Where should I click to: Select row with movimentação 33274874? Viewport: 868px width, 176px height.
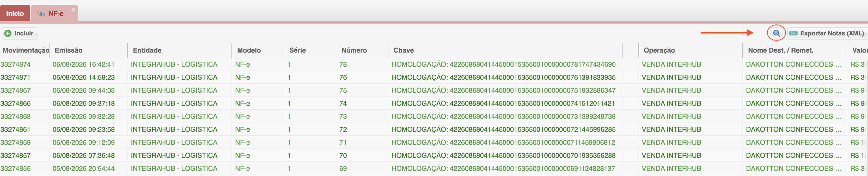(434, 64)
